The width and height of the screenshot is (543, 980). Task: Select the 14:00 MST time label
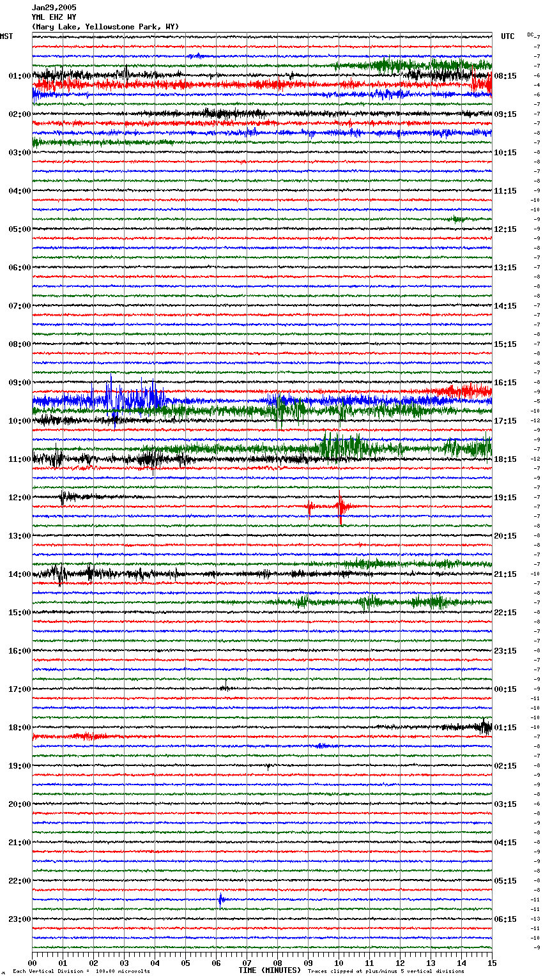[20, 574]
